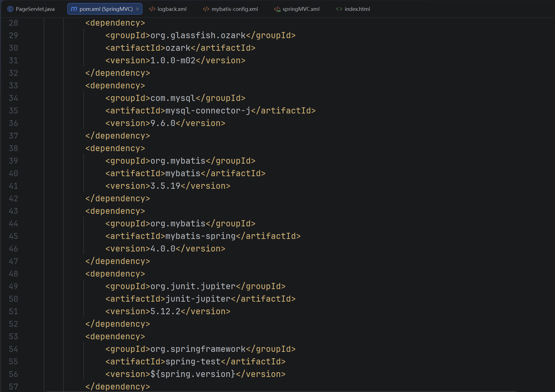Select the mysql-connector-j artifactId line
Image resolution: width=555 pixels, height=392 pixels.
(210, 111)
